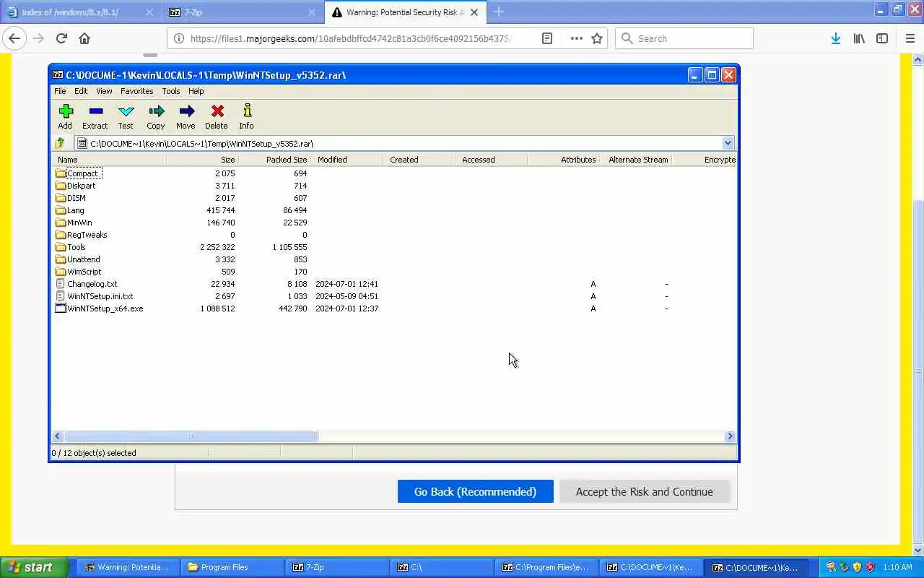Switch to C:\ taskbar item
The height and width of the screenshot is (578, 924).
[442, 567]
